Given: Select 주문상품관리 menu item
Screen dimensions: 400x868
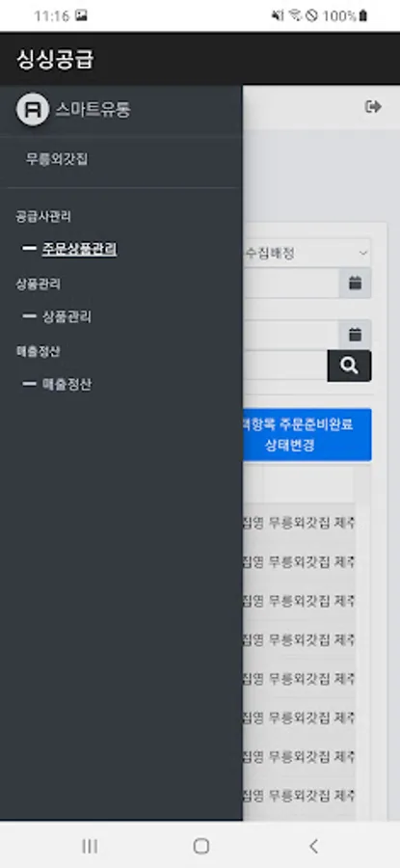Looking at the screenshot, I should (79, 249).
